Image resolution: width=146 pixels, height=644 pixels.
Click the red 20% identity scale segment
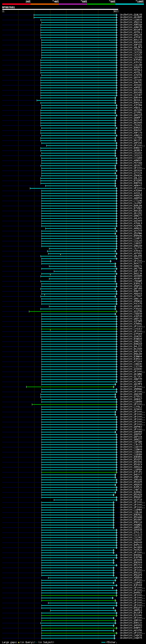pyautogui.click(x=16, y=4)
